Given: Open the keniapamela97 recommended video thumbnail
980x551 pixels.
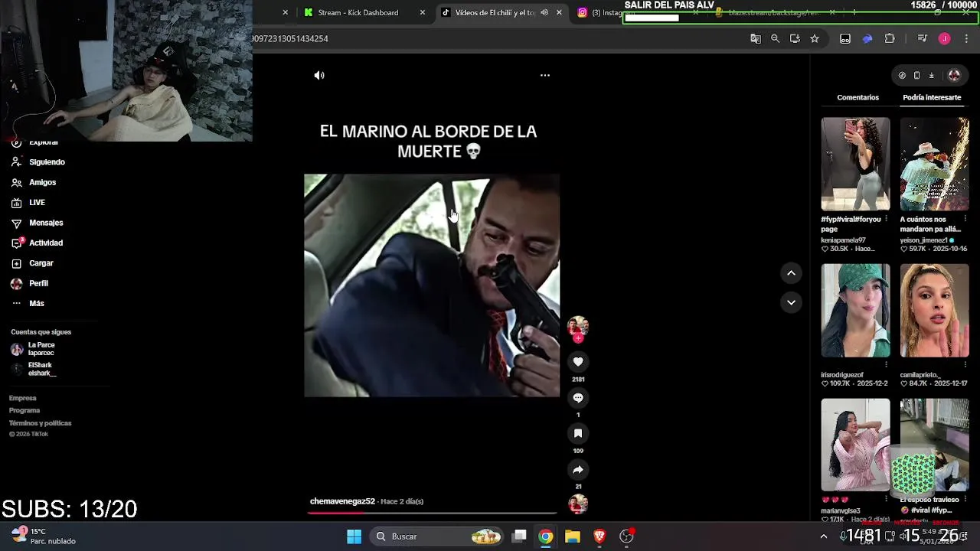Looking at the screenshot, I should (855, 164).
